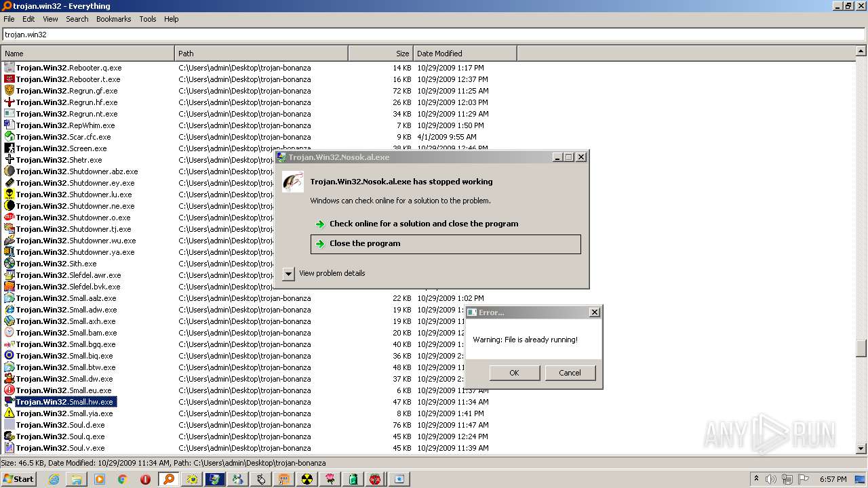The height and width of the screenshot is (488, 868).
Task: Click the Trojan.Win32.Small.eu.exe red icon
Action: click(x=9, y=390)
